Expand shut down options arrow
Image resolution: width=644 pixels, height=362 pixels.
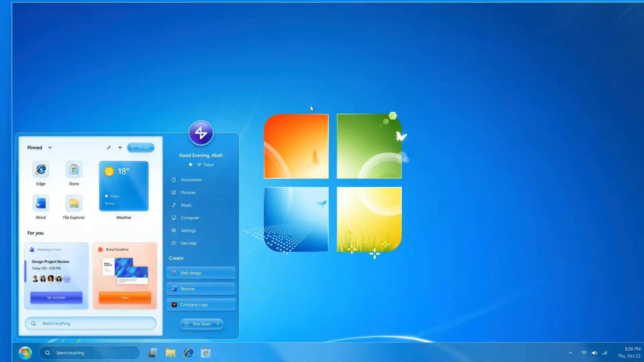point(218,324)
